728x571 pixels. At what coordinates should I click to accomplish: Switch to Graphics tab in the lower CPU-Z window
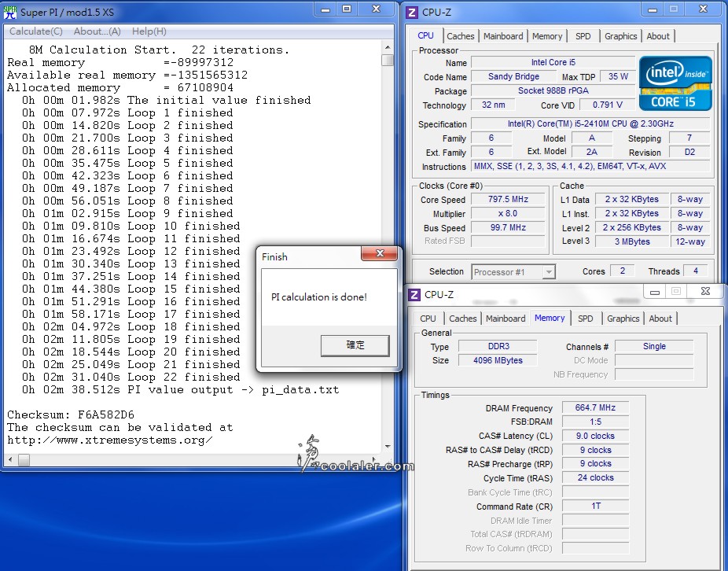coord(623,319)
